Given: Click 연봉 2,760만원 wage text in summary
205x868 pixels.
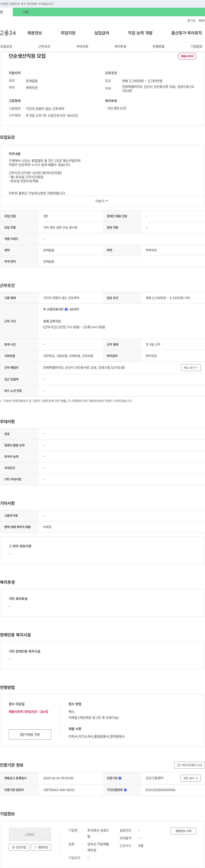Looking at the screenshot, I should coord(142,81).
